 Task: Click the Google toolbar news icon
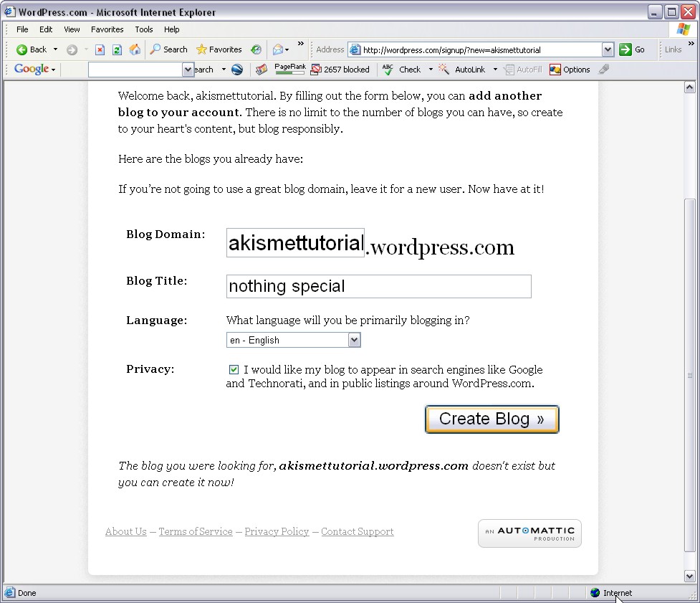(x=262, y=70)
